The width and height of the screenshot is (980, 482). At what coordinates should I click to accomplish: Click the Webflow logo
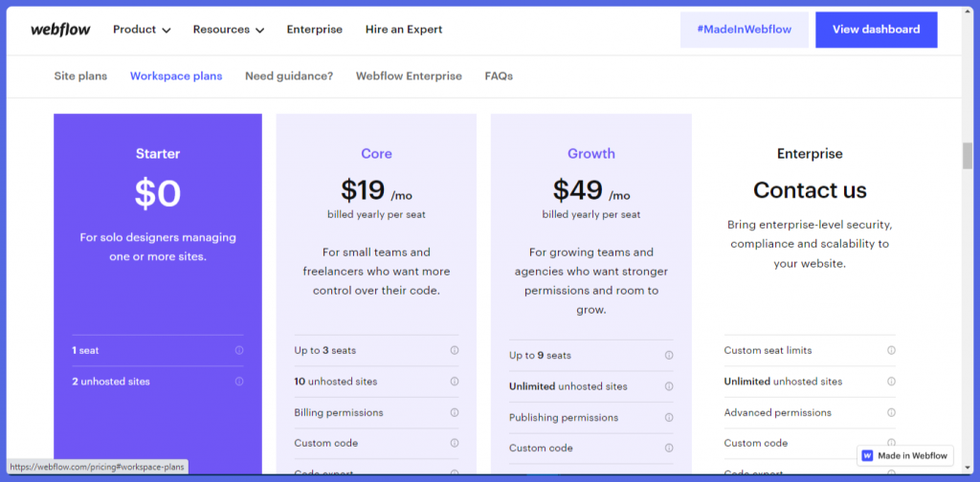point(60,30)
